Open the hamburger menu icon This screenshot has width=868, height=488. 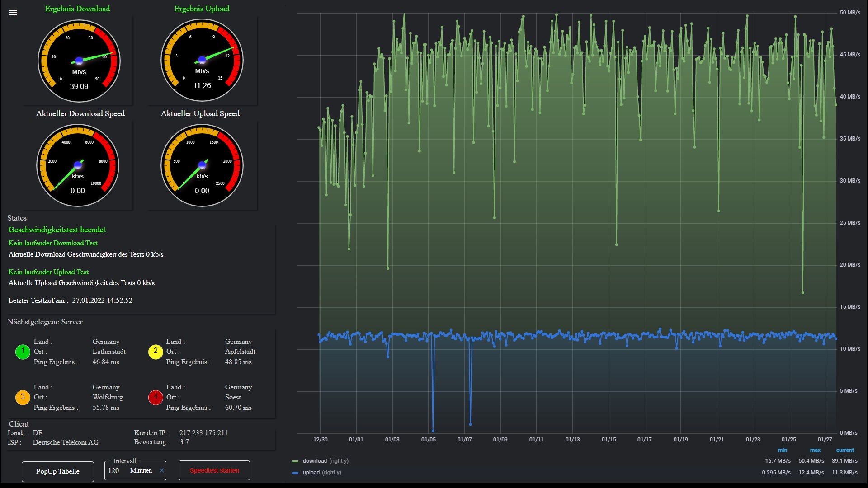click(13, 13)
